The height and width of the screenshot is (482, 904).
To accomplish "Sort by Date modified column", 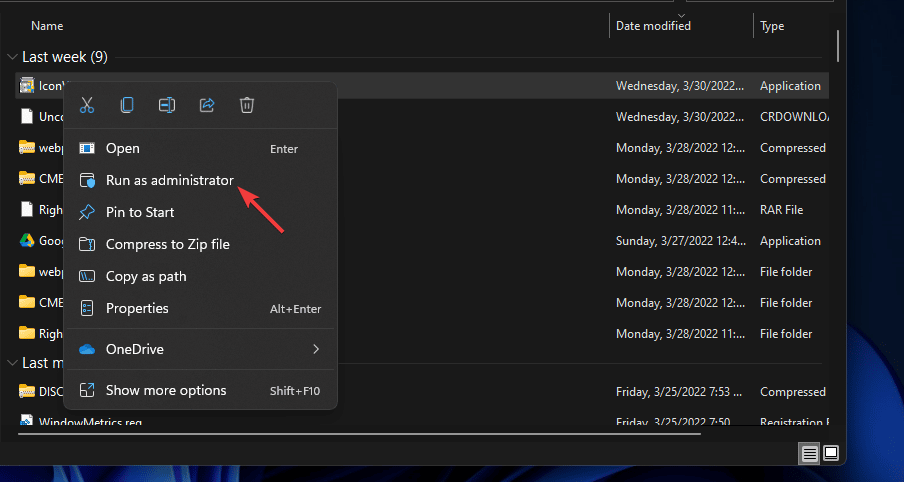I will tap(653, 26).
